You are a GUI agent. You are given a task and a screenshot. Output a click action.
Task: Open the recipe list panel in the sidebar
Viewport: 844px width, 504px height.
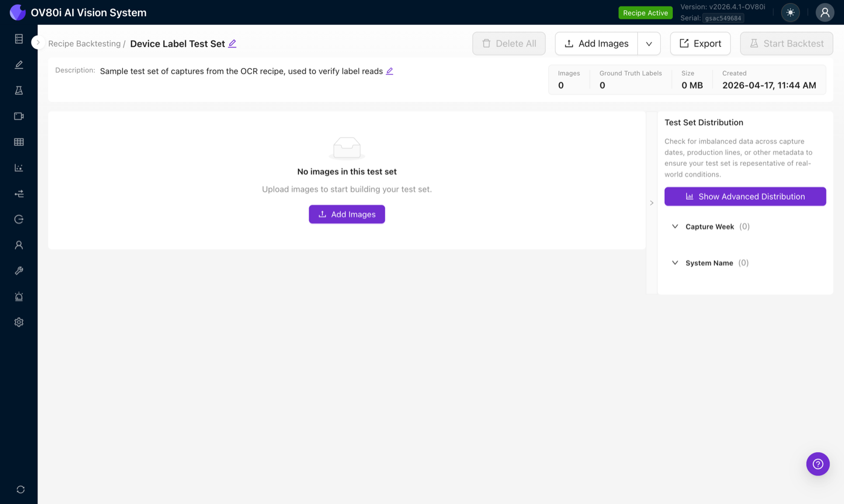click(x=19, y=38)
